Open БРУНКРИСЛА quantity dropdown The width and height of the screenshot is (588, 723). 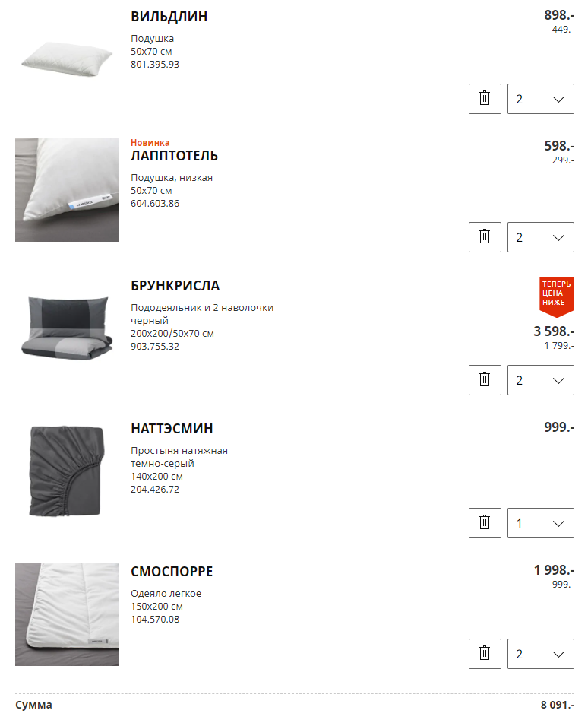click(x=541, y=380)
